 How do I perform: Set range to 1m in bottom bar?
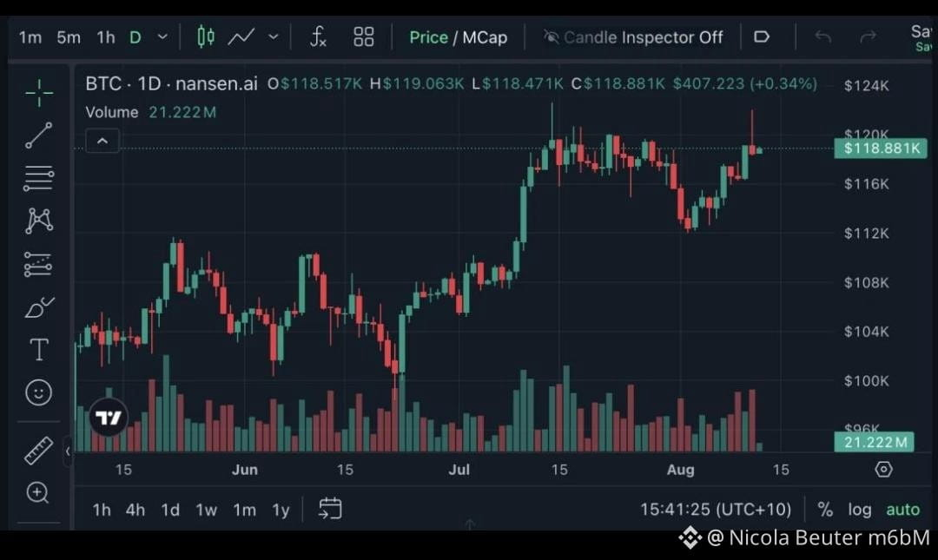tap(244, 509)
